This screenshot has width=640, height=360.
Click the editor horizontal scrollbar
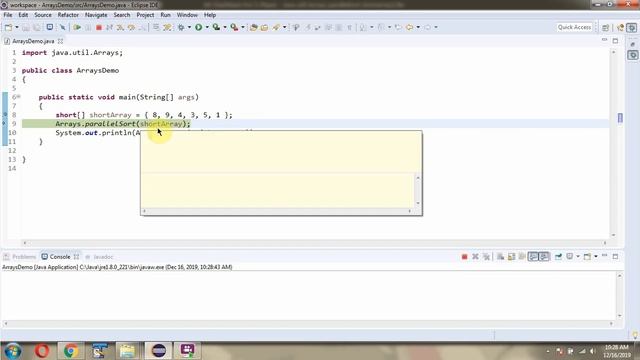tap(314, 243)
